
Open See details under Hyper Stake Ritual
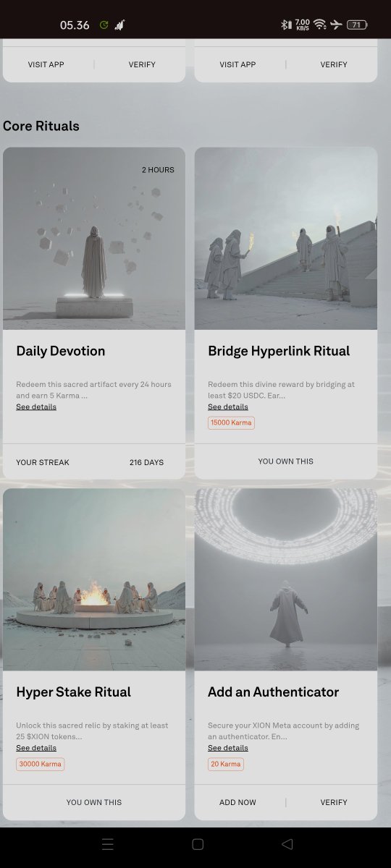(x=36, y=748)
